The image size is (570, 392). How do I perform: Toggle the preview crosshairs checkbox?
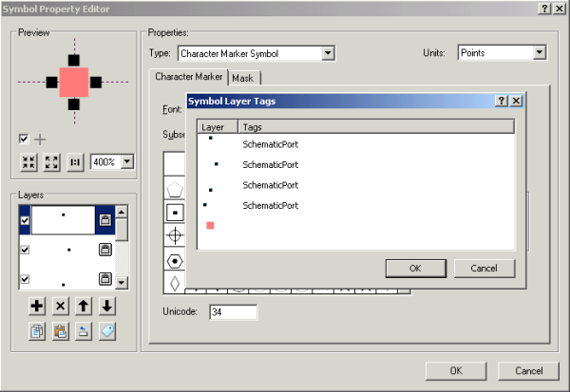(24, 139)
